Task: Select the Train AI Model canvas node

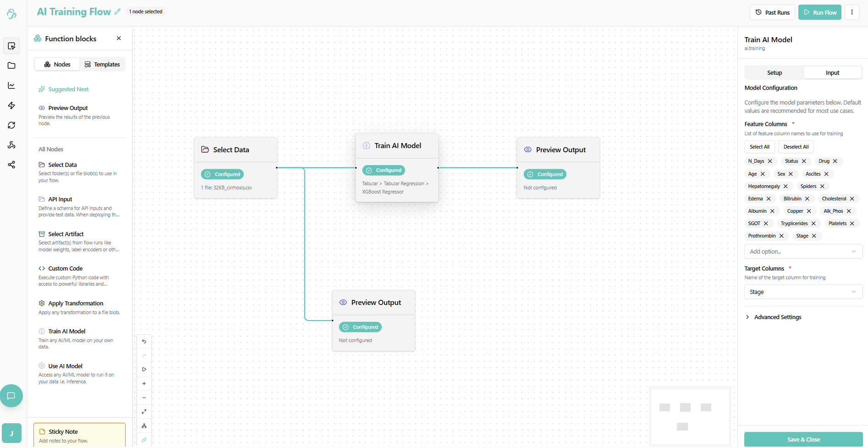Action: click(x=397, y=146)
